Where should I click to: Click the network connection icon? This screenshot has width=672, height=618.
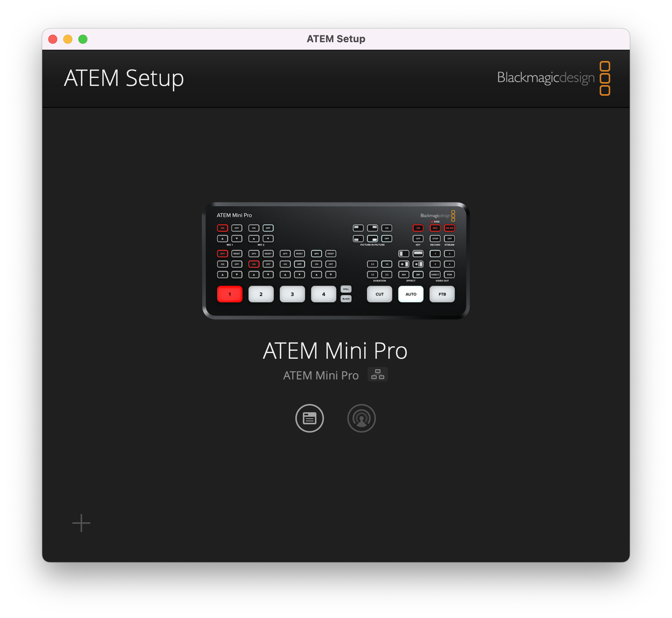click(x=378, y=374)
